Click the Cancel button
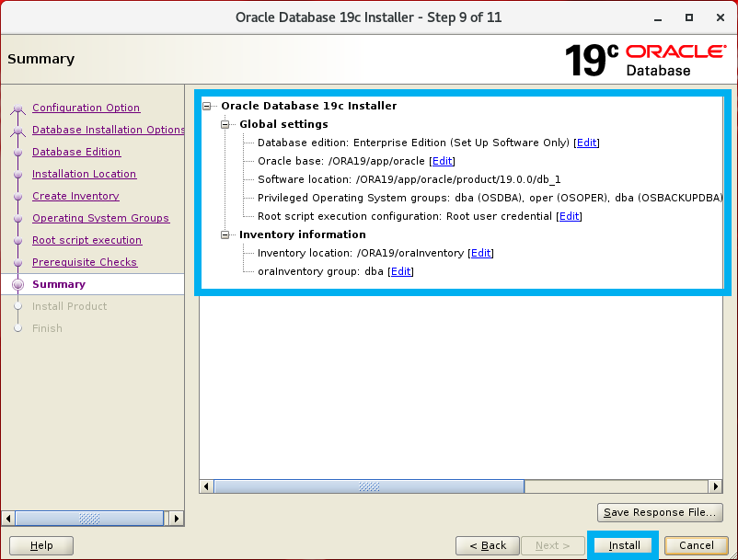 point(696,545)
